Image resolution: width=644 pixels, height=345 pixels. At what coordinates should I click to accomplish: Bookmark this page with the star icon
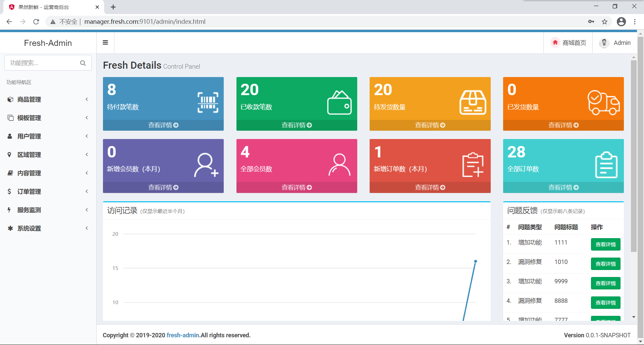pos(604,22)
